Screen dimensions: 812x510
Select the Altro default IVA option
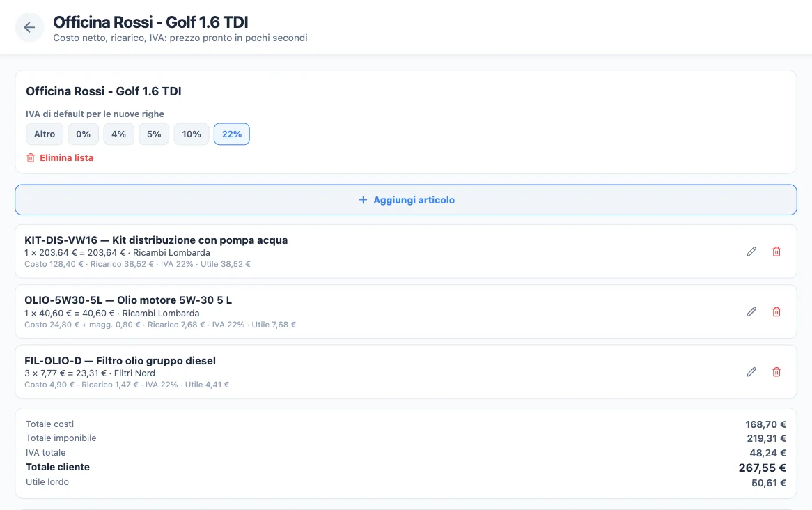45,134
